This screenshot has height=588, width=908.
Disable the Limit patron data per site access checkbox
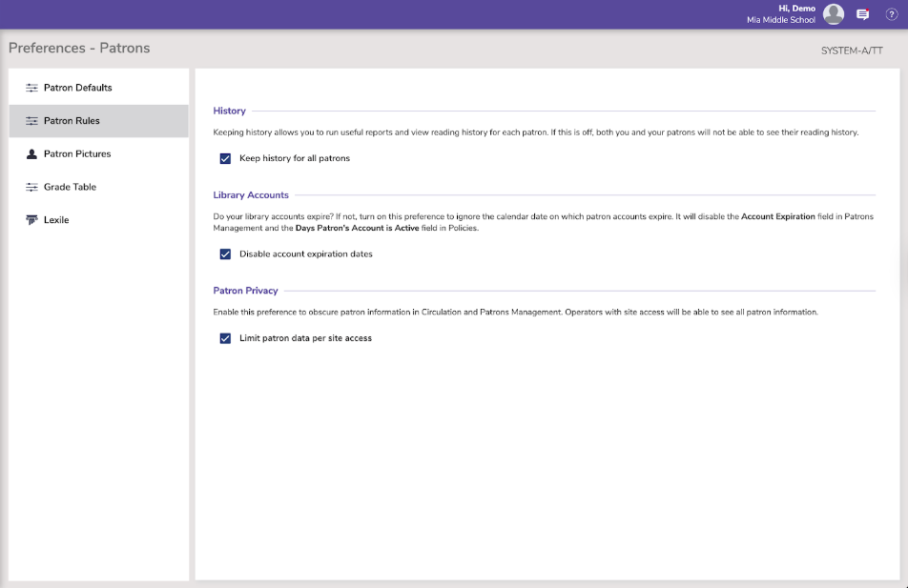[x=226, y=338]
